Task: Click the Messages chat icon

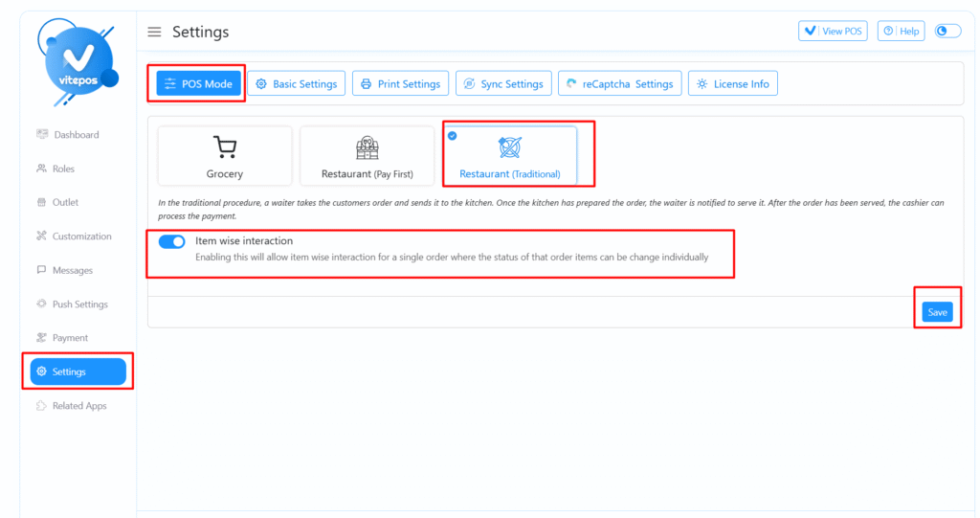Action: (x=41, y=270)
